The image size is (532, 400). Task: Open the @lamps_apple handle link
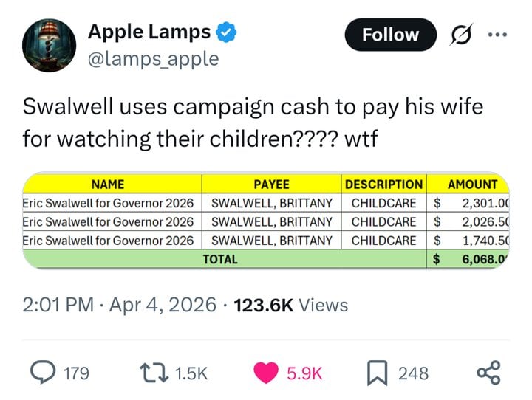[x=154, y=59]
